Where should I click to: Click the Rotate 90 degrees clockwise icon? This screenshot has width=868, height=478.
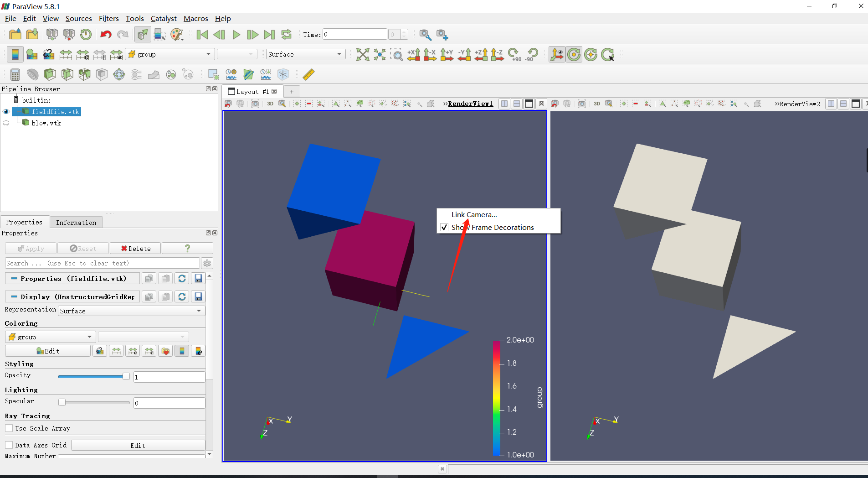514,54
